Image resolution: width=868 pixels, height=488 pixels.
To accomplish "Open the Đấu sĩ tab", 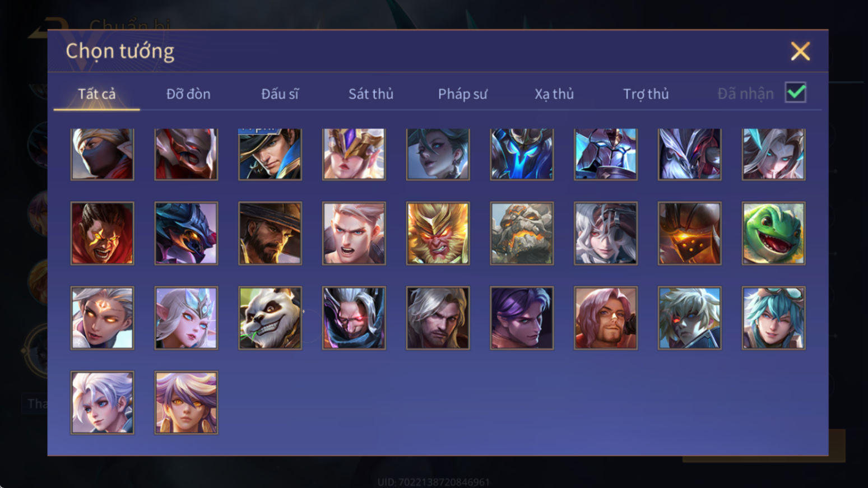I will point(280,94).
